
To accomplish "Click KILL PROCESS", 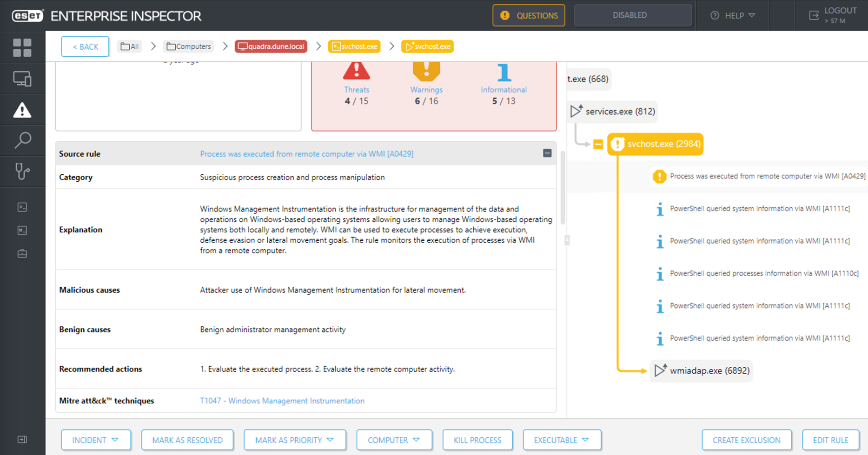I will click(477, 440).
